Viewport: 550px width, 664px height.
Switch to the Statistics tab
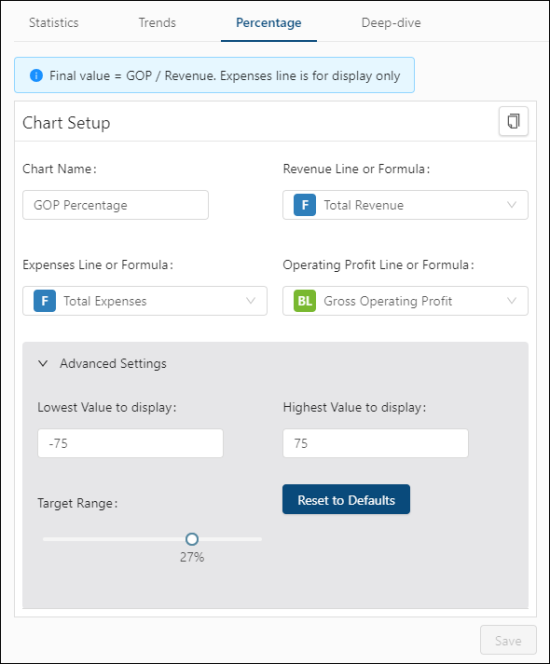pos(54,22)
